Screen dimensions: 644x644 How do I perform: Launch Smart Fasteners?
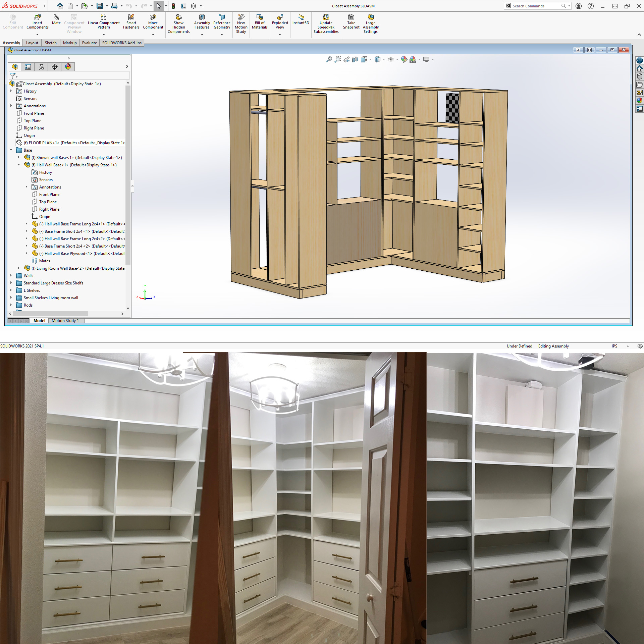[131, 22]
